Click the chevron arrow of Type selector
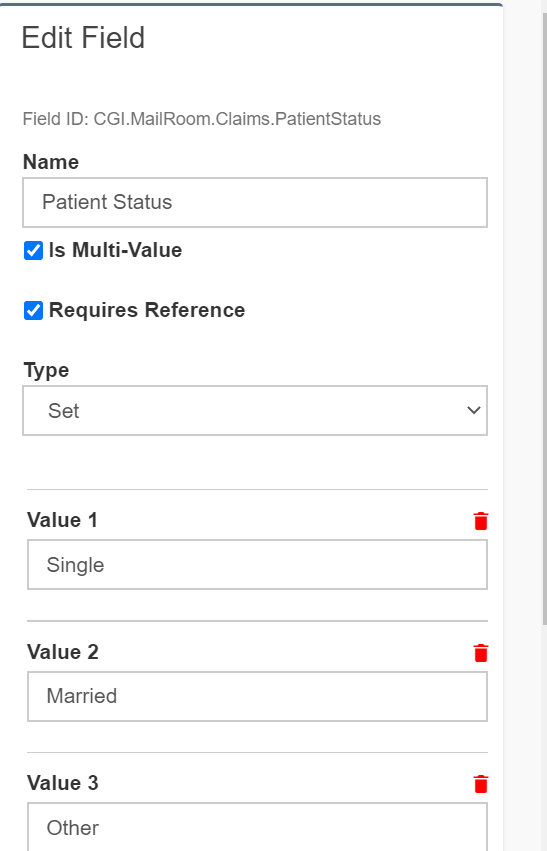Viewport: 547px width, 851px height. pyautogui.click(x=474, y=410)
